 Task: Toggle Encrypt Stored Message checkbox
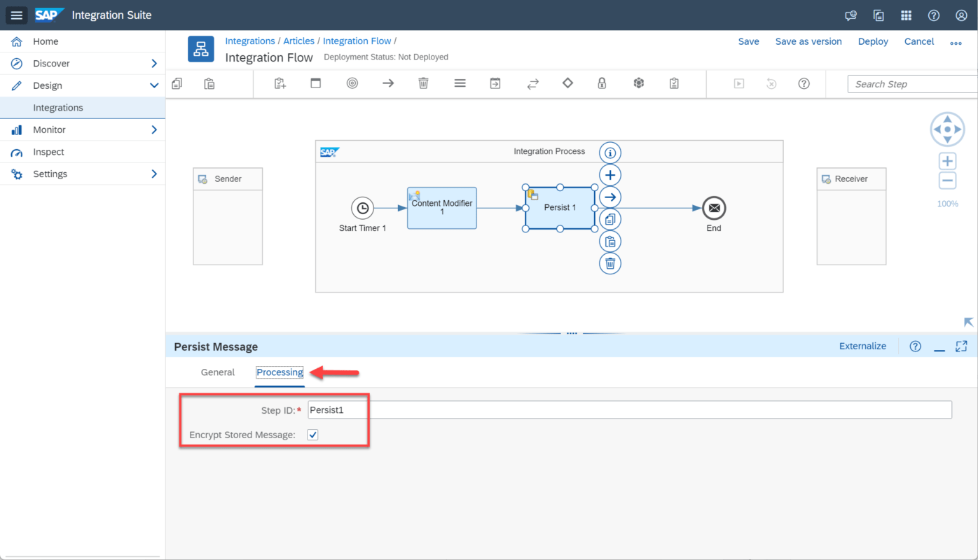coord(313,435)
